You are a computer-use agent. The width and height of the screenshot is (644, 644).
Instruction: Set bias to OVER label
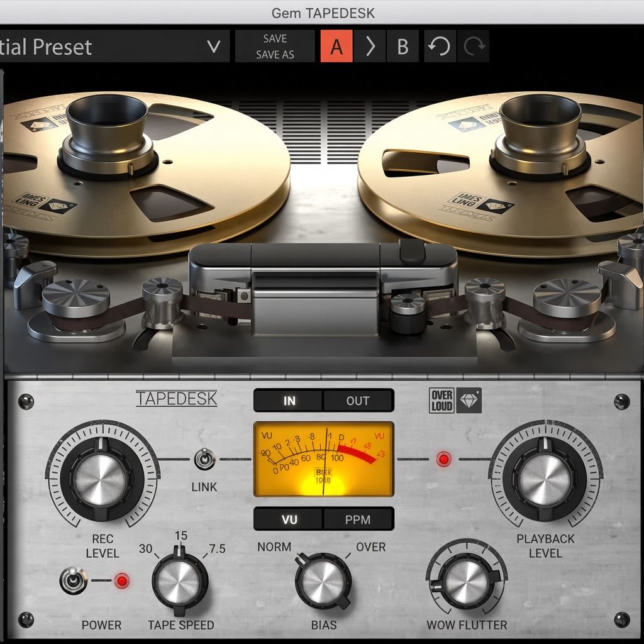pyautogui.click(x=371, y=547)
